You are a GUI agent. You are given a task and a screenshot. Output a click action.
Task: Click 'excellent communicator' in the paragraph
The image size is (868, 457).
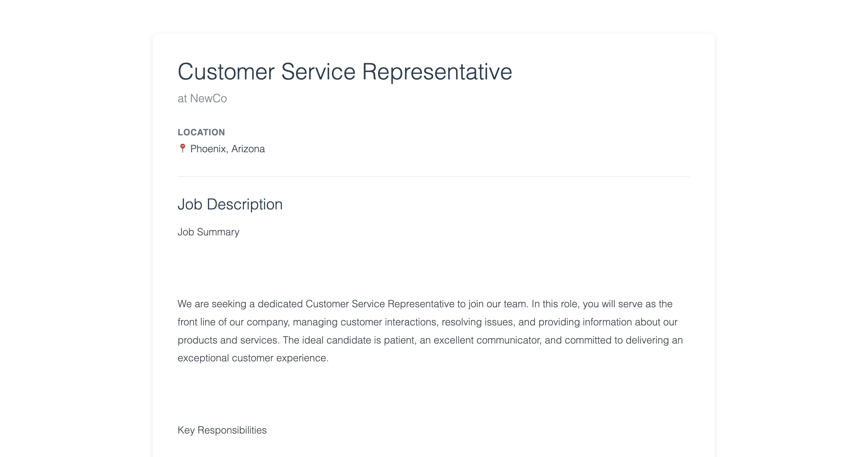[487, 340]
